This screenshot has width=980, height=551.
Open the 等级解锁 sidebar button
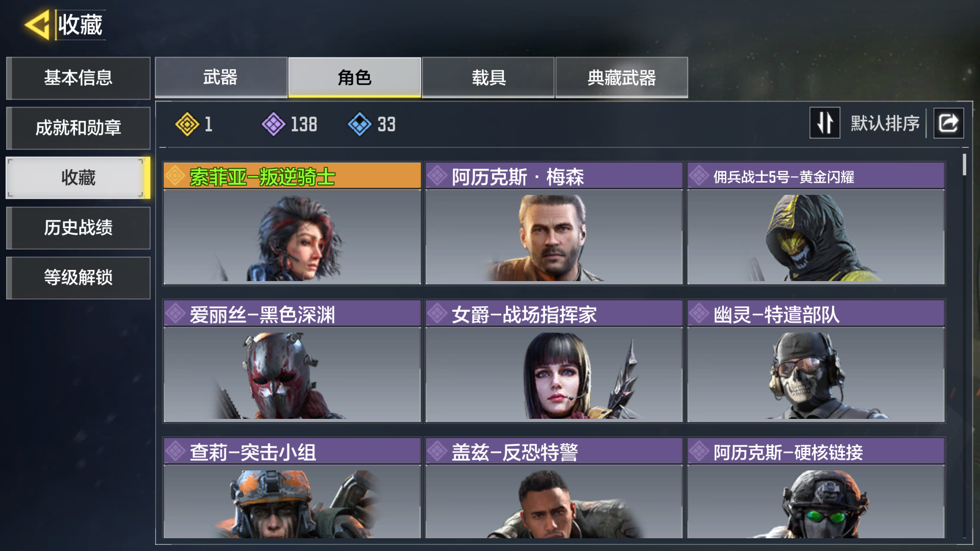click(x=78, y=278)
